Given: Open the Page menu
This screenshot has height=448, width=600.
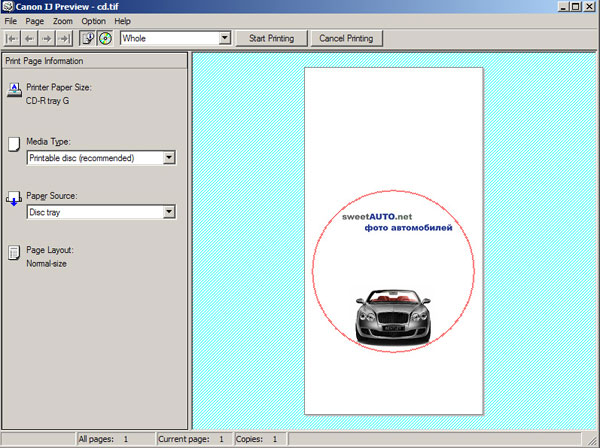Looking at the screenshot, I should 34,21.
